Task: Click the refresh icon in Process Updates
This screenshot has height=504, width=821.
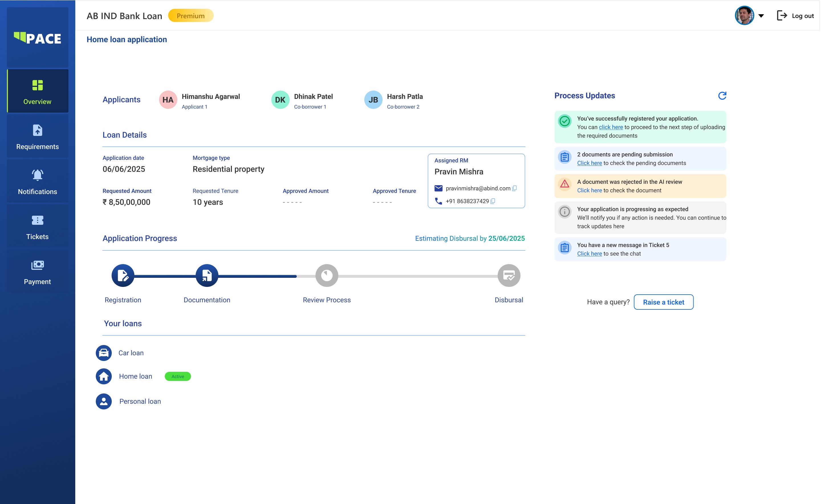Action: [722, 96]
